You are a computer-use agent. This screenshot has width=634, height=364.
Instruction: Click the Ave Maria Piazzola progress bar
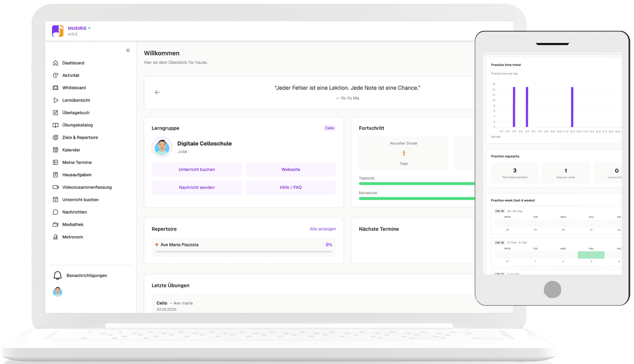click(x=244, y=252)
